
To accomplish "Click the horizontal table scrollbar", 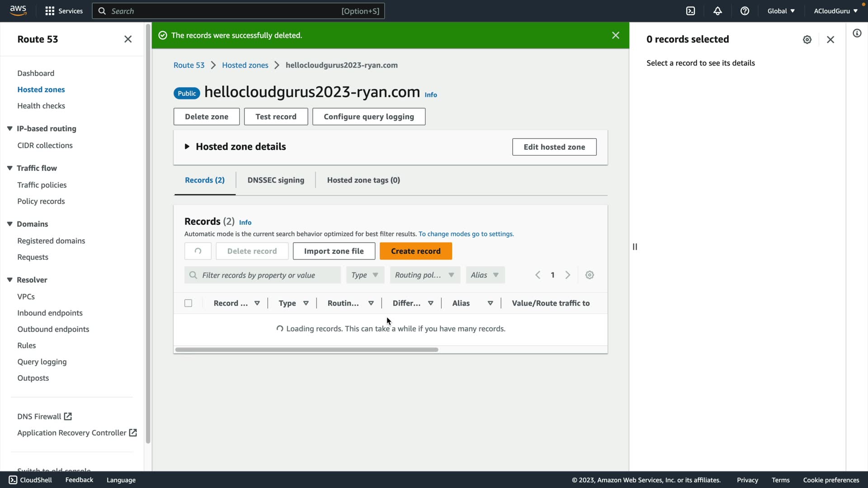I will point(307,350).
